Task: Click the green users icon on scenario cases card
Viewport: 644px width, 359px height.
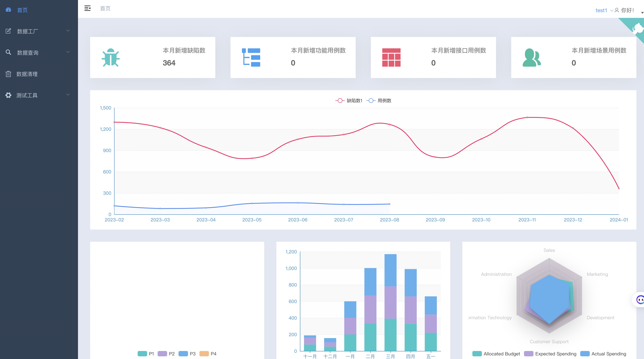Action: point(532,57)
